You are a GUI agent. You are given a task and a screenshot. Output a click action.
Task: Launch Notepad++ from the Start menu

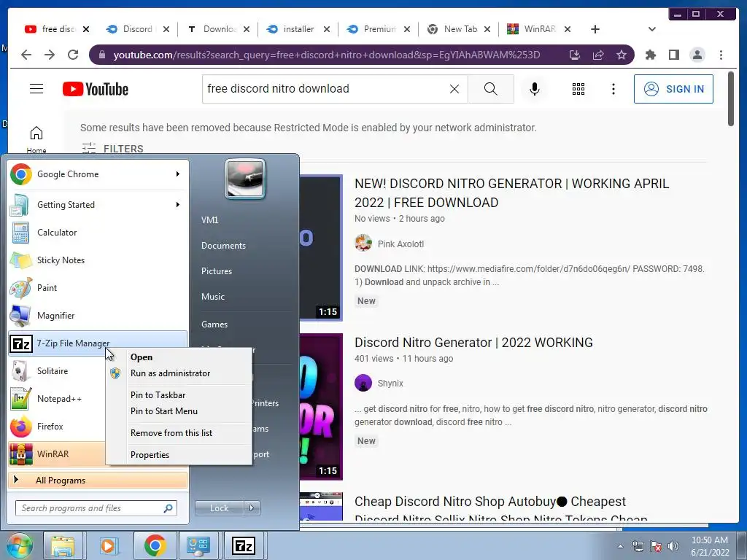tap(56, 399)
